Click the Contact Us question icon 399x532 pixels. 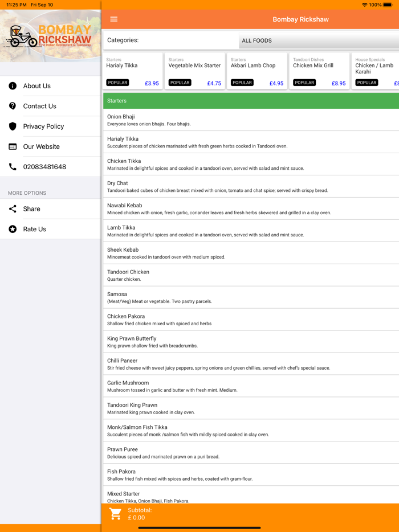tap(13, 106)
